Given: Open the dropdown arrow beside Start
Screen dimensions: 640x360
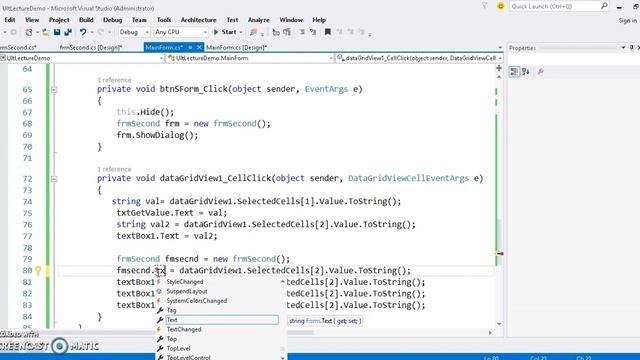Looking at the screenshot, I should (x=241, y=32).
